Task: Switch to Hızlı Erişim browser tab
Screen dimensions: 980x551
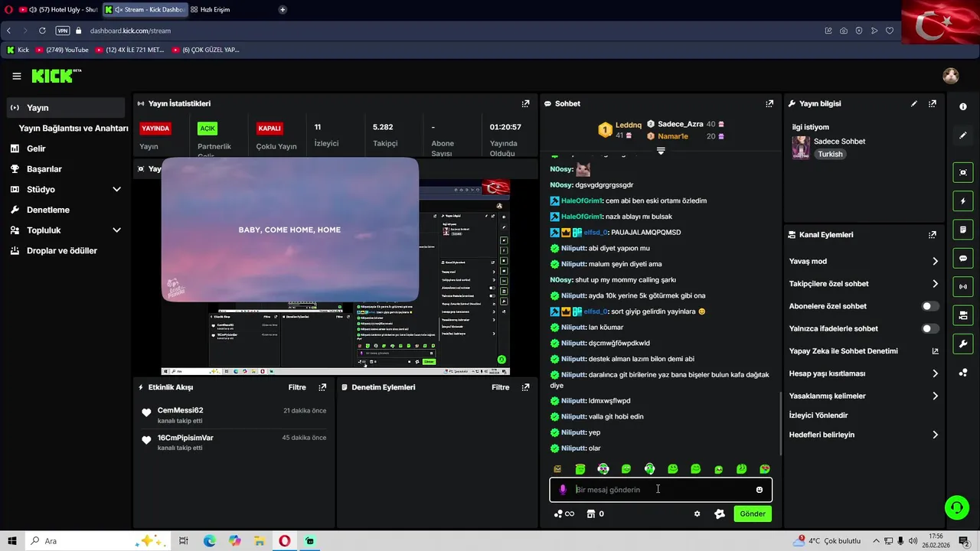Action: (211, 9)
